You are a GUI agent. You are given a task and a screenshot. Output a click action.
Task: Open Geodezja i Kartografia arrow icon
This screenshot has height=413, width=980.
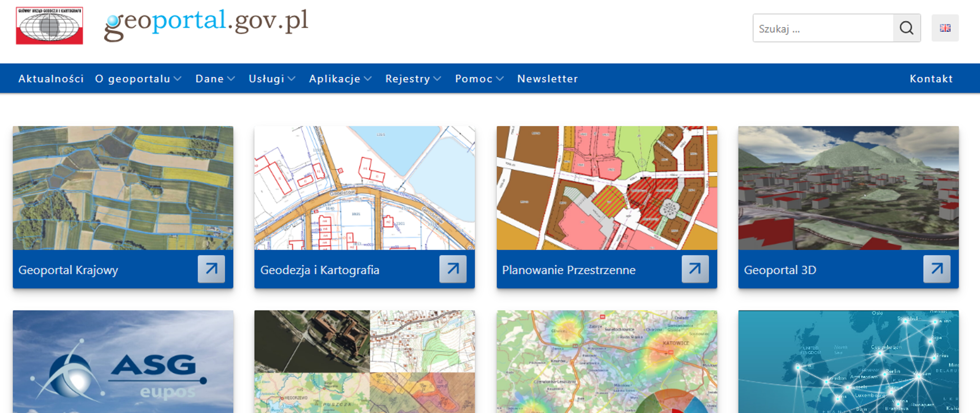click(453, 269)
